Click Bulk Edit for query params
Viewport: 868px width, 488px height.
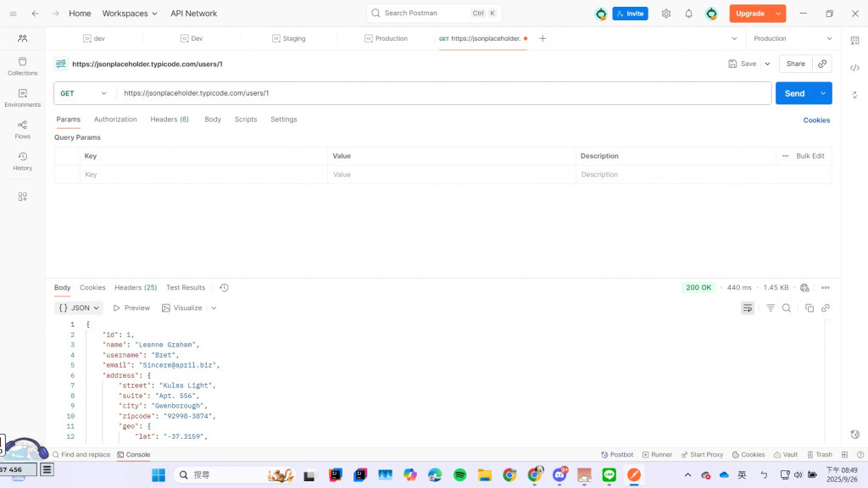810,156
